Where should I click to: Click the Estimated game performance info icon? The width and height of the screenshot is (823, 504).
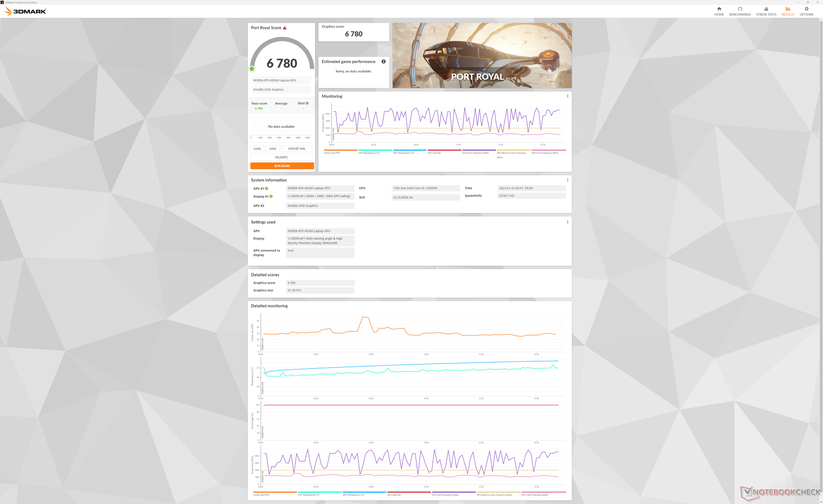(x=384, y=62)
